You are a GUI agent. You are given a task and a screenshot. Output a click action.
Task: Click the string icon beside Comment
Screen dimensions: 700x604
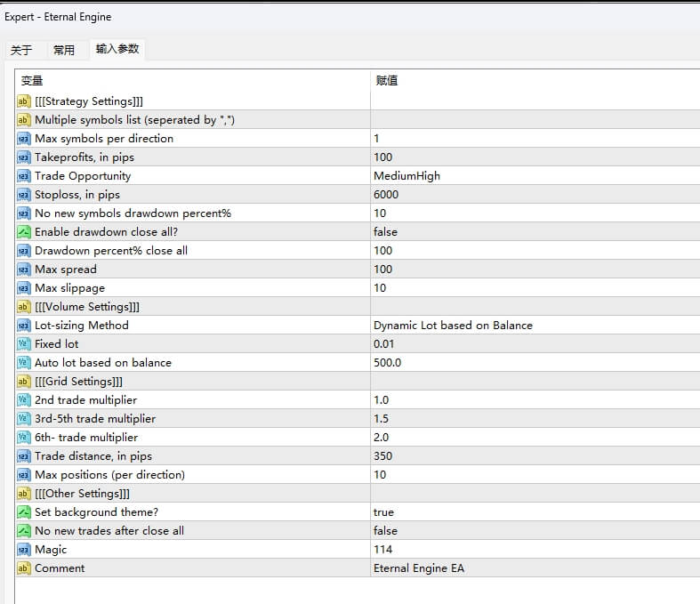(x=24, y=568)
